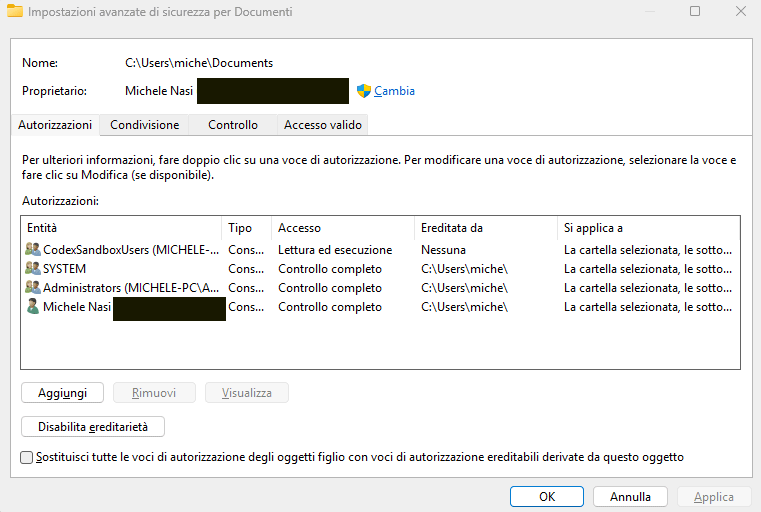The image size is (761, 512).
Task: Click Si applica a cell of SYSTEM row
Action: click(648, 268)
